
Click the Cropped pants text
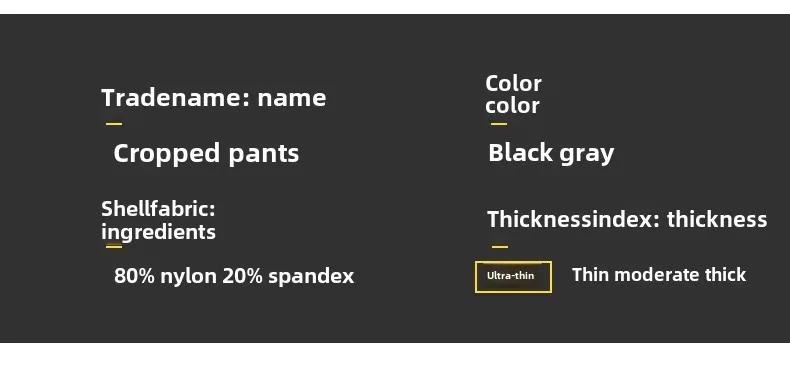[206, 153]
